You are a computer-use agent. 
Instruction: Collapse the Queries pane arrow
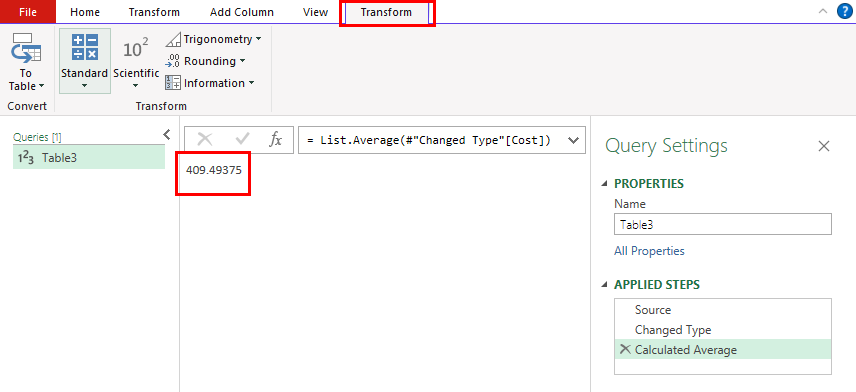167,134
